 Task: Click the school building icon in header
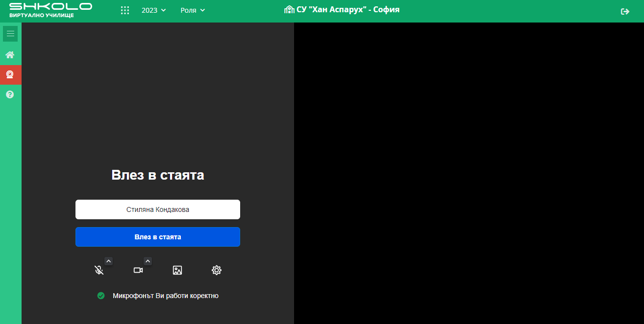289,9
